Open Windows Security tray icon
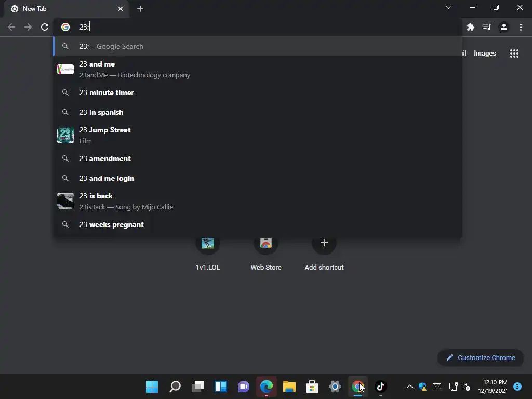This screenshot has width=532, height=399. 423,387
